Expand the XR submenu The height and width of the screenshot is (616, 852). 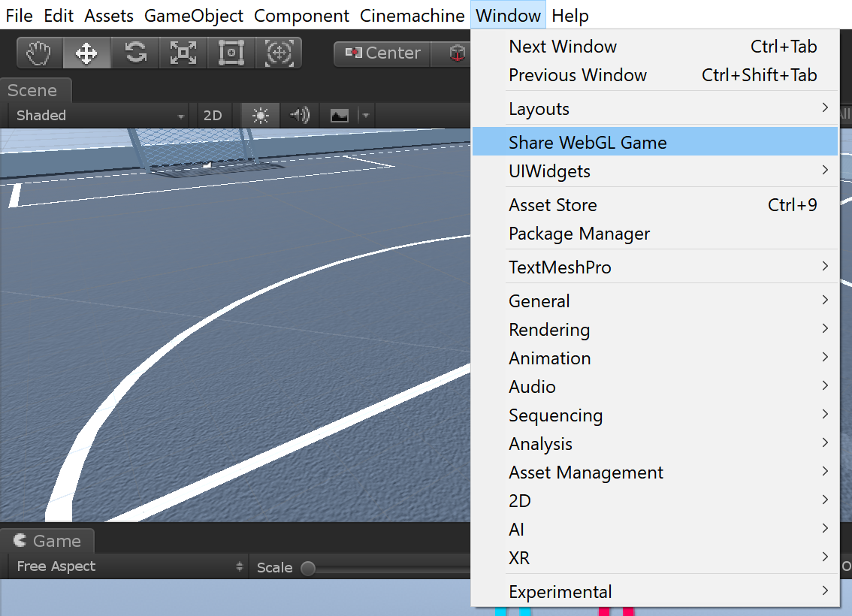click(655, 558)
